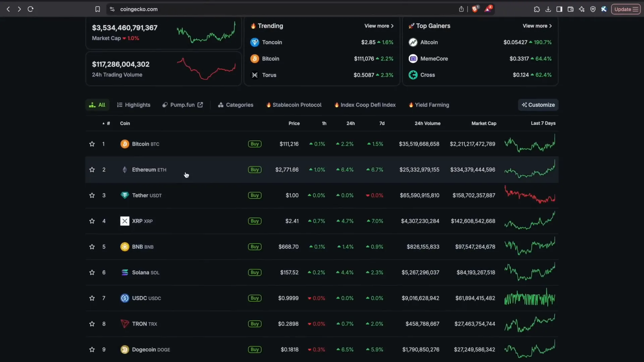This screenshot has width=644, height=362.
Task: Expand Trending via View more
Action: coord(379,26)
